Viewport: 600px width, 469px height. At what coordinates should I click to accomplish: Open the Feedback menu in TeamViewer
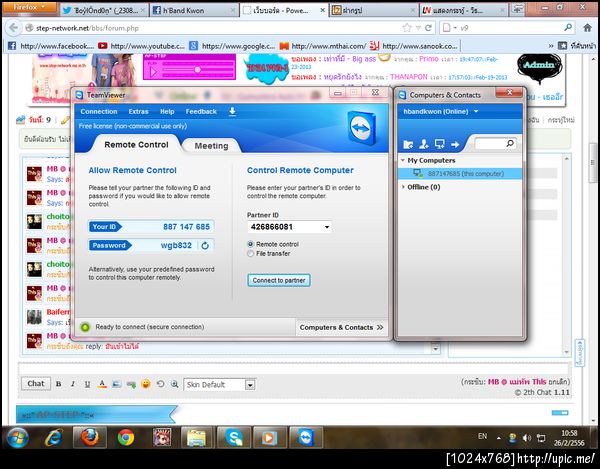coord(201,112)
